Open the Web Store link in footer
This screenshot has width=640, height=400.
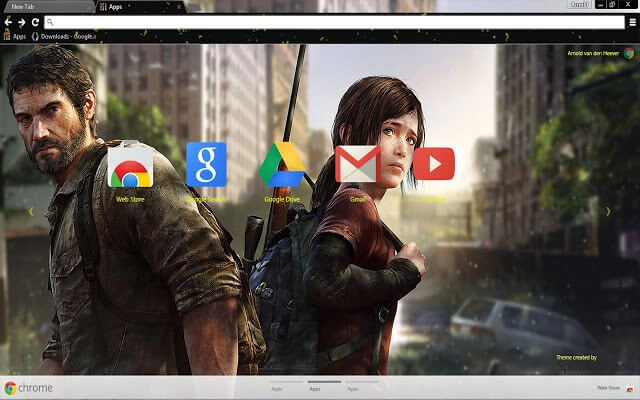tap(608, 388)
